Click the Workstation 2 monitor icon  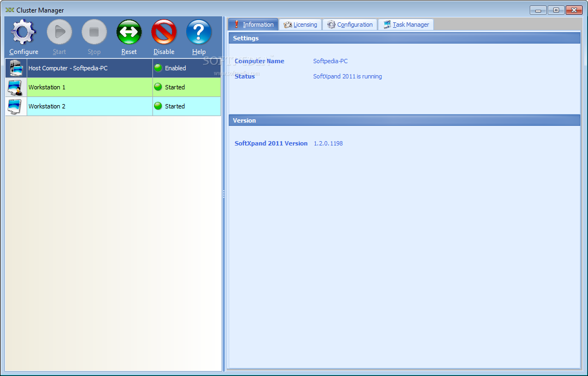point(15,107)
